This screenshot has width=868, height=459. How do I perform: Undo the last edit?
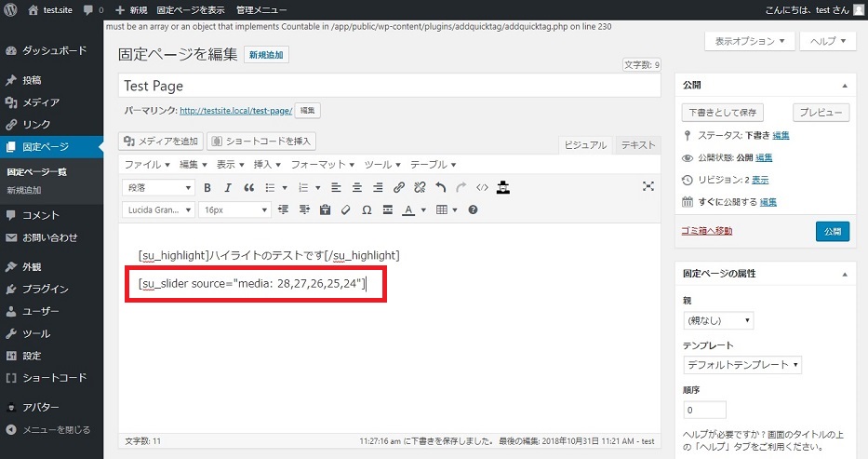point(440,187)
